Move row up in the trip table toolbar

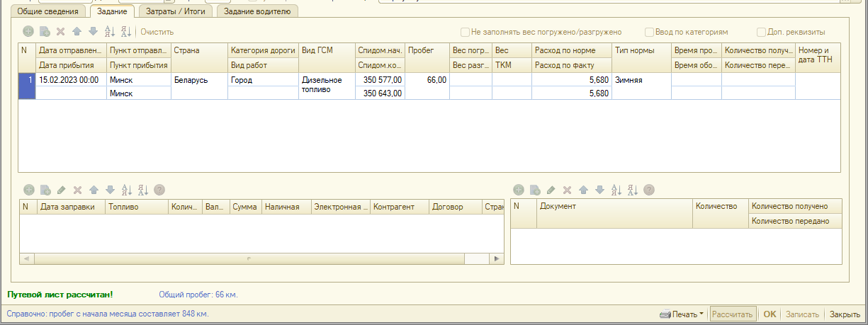(77, 32)
